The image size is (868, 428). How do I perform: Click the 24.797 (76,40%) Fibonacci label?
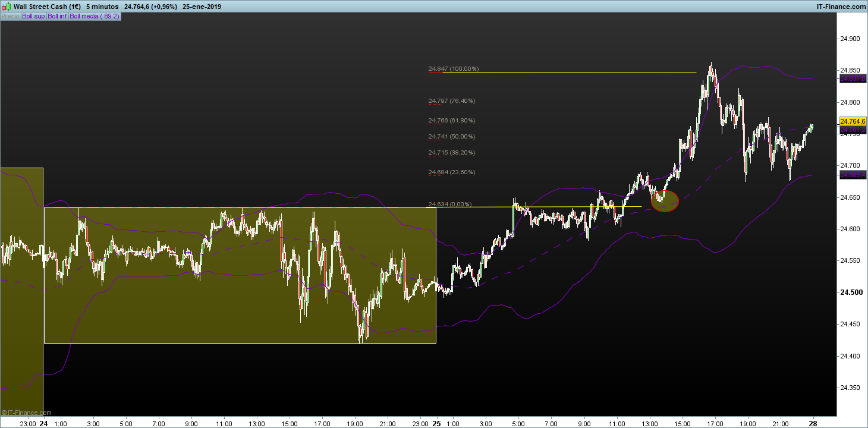coord(451,101)
